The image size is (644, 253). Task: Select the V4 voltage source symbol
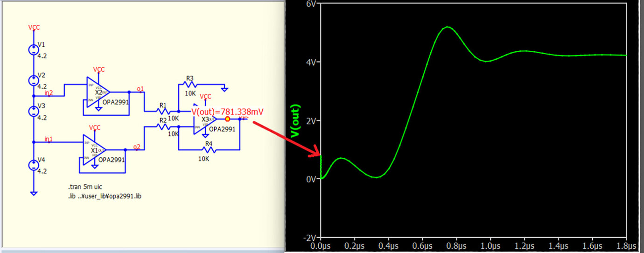pos(34,165)
